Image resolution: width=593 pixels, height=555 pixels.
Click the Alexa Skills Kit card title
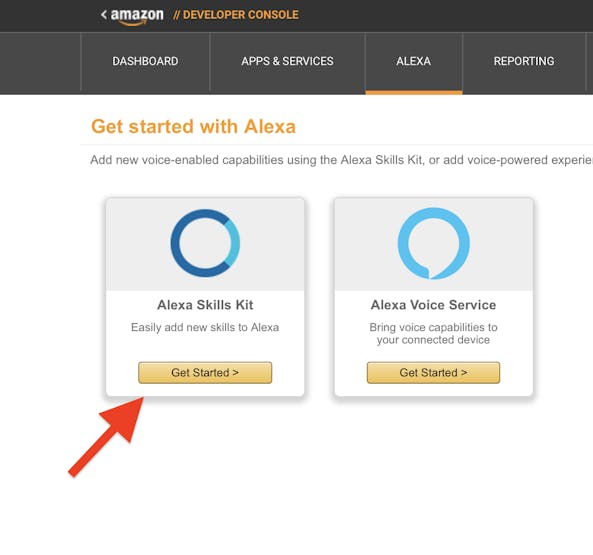click(x=205, y=305)
